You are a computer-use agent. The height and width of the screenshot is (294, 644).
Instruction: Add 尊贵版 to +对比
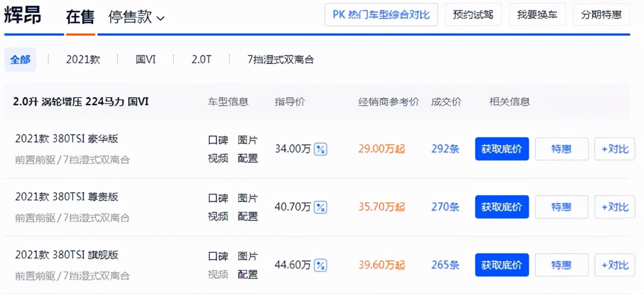point(614,207)
